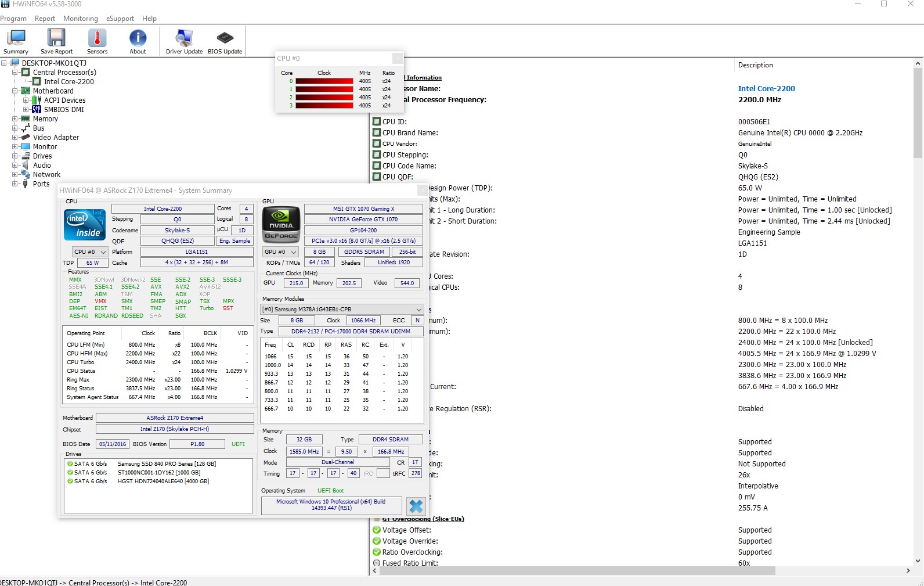Expand the Memory tree node
This screenshot has height=586, width=924.
(15, 118)
